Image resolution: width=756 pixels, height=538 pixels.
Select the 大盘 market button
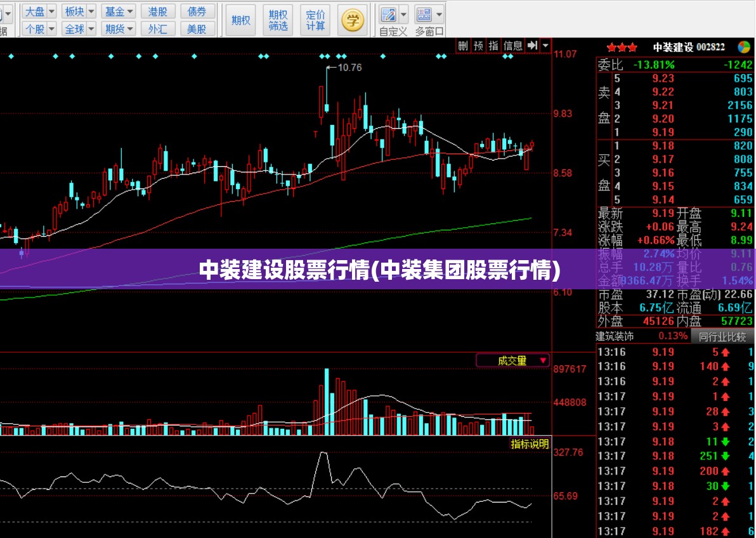(35, 11)
